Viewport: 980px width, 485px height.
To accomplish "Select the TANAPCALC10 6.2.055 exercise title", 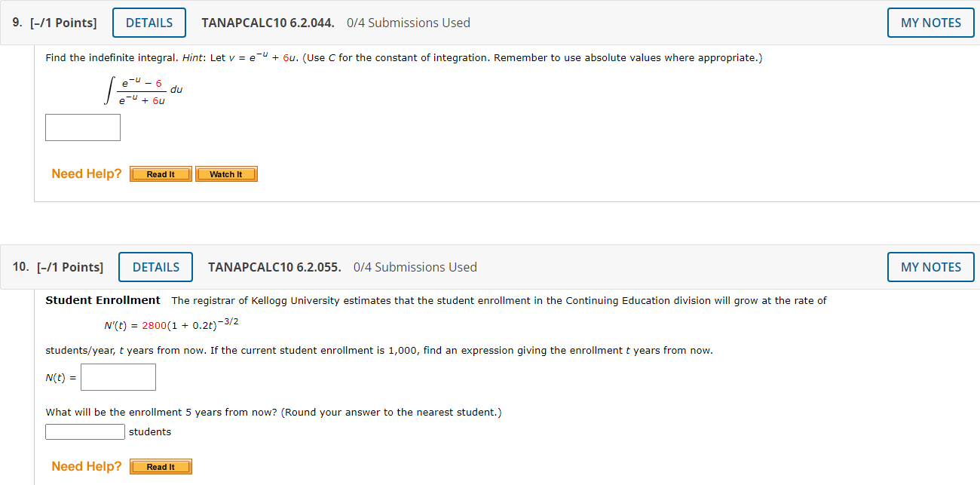I will coord(274,266).
